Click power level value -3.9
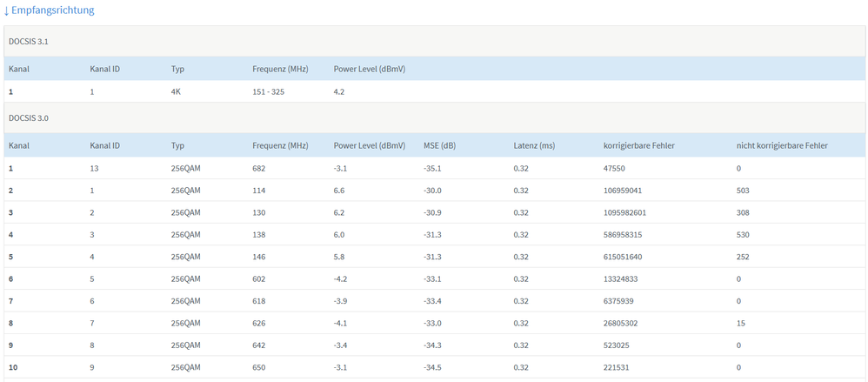 [x=340, y=301]
